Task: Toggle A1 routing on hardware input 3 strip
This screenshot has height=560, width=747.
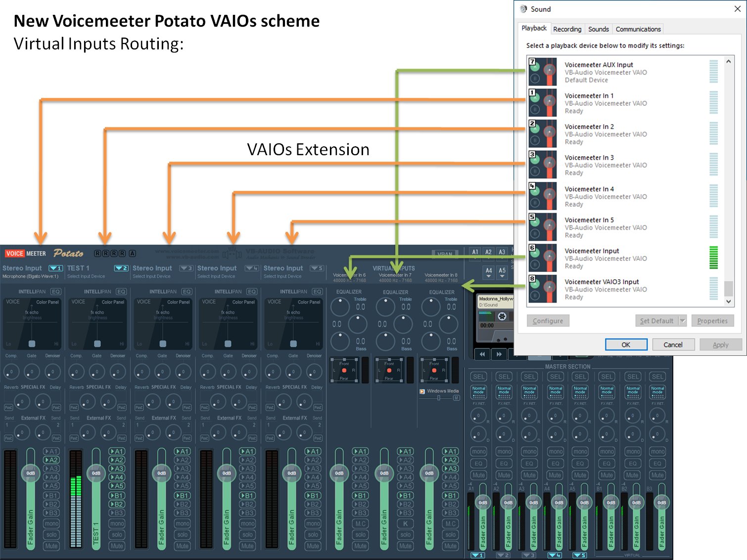Action: tap(182, 451)
